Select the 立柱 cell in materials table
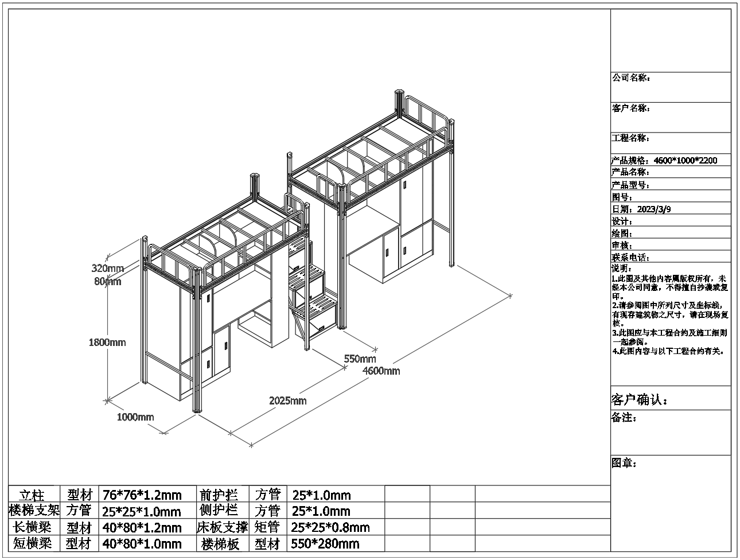The height and width of the screenshot is (560, 740). (x=33, y=495)
